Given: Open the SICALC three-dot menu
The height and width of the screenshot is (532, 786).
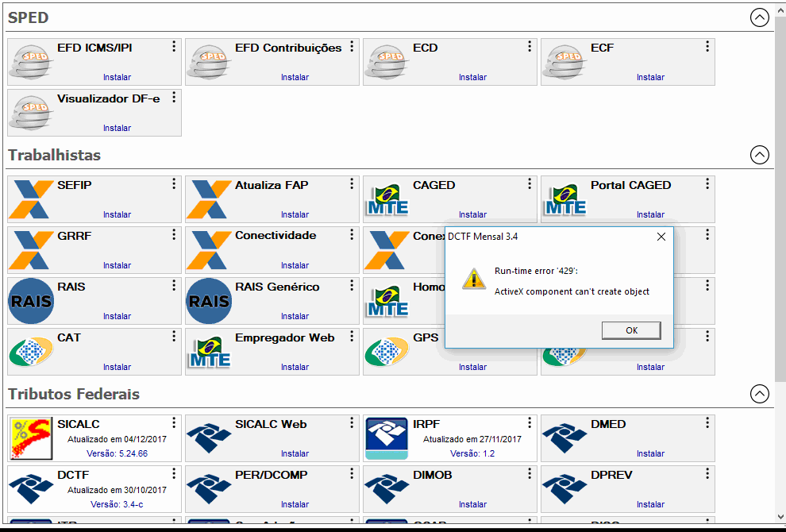Looking at the screenshot, I should tap(174, 422).
